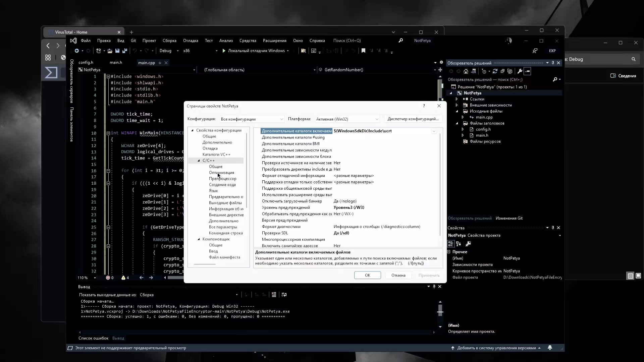
Task: Open the Сборка menu
Action: [169, 41]
